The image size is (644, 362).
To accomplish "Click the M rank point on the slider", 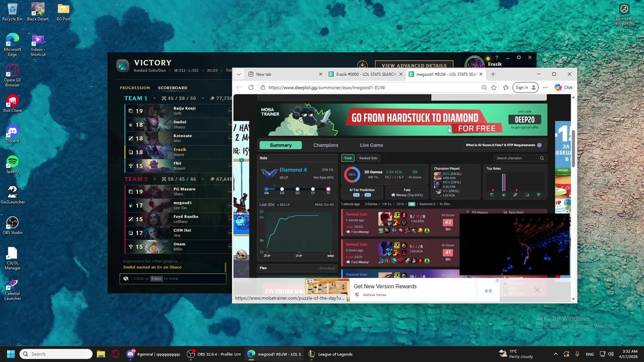I will coord(328,190).
